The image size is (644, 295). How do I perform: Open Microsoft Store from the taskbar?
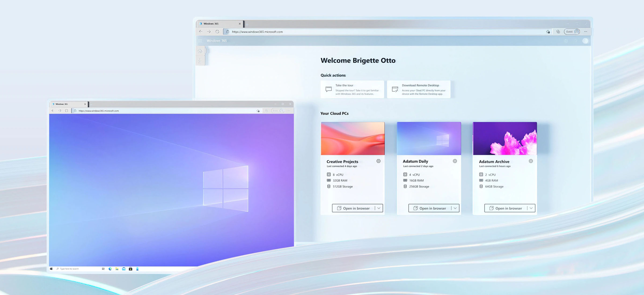point(130,269)
